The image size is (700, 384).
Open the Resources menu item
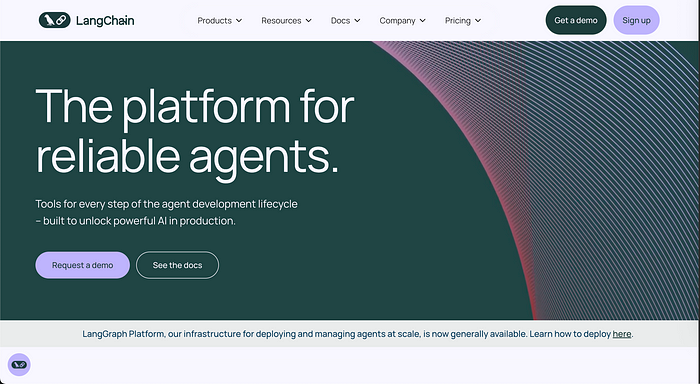coord(281,21)
